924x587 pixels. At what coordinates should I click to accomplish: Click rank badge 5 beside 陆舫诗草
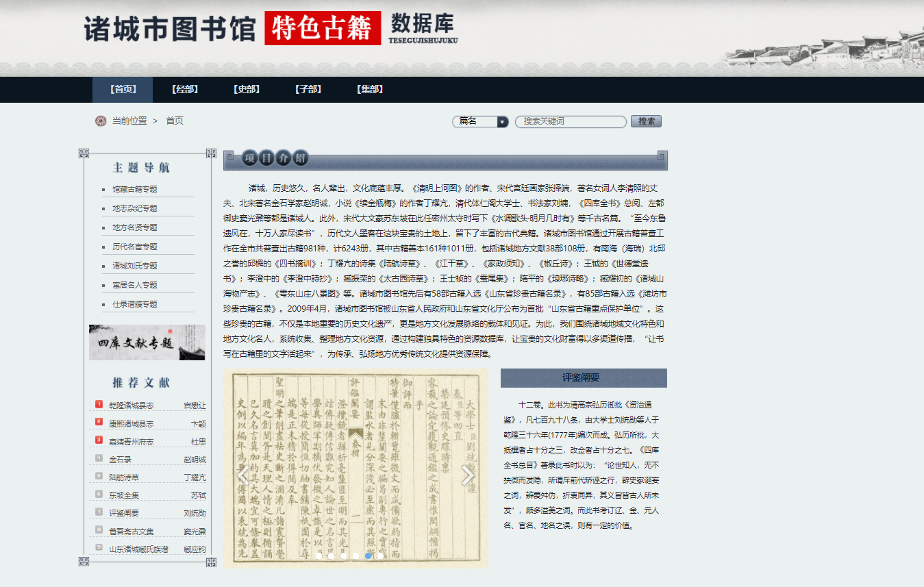99,476
